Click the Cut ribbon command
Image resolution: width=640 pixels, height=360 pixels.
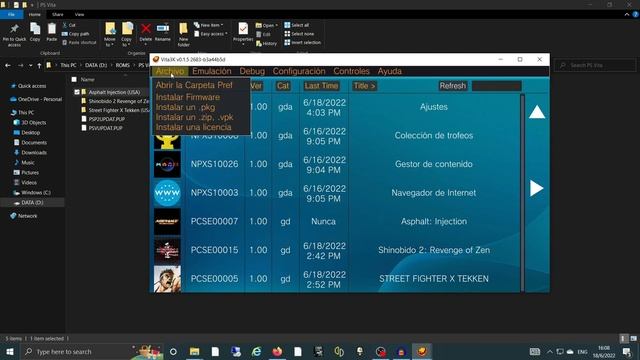point(69,25)
